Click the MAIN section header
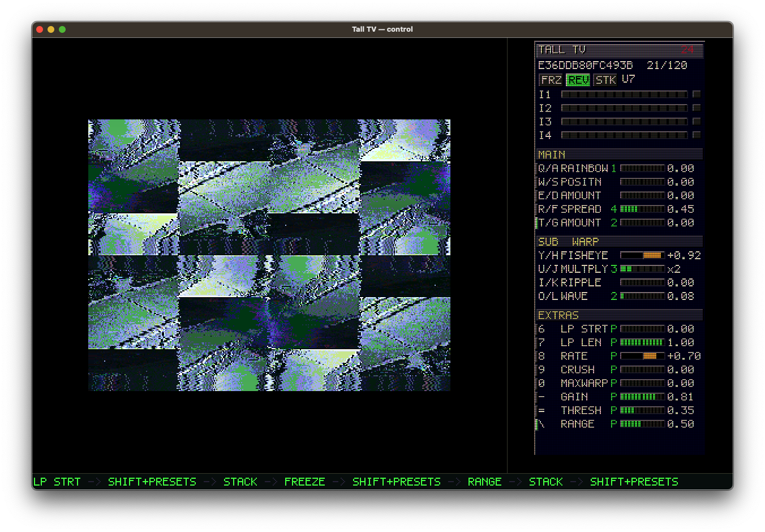Screen dimensions: 765x532 point(619,155)
